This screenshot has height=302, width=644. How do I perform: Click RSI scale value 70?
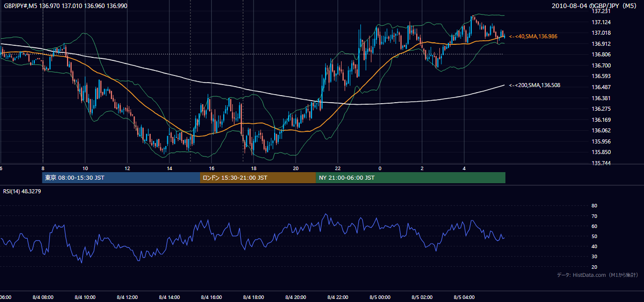pyautogui.click(x=594, y=216)
